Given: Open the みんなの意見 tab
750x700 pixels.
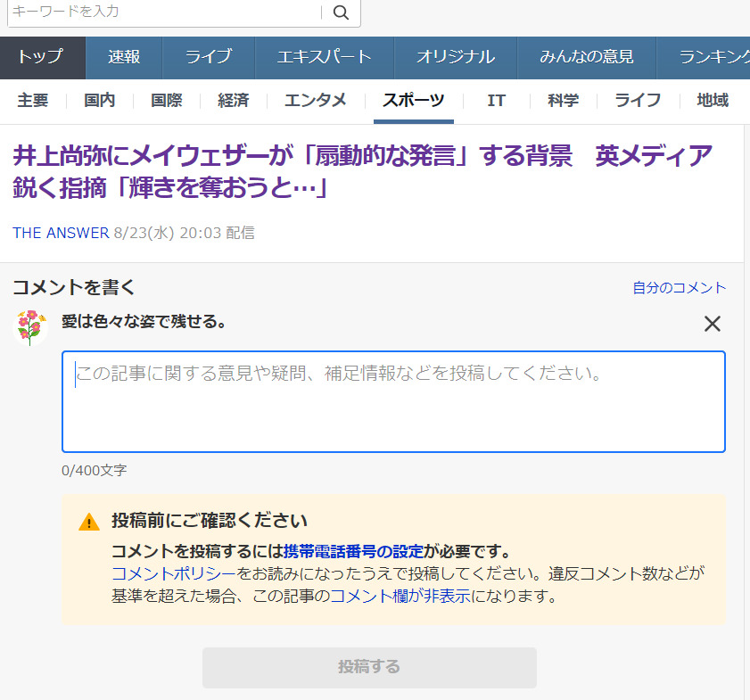Looking at the screenshot, I should click(x=586, y=57).
